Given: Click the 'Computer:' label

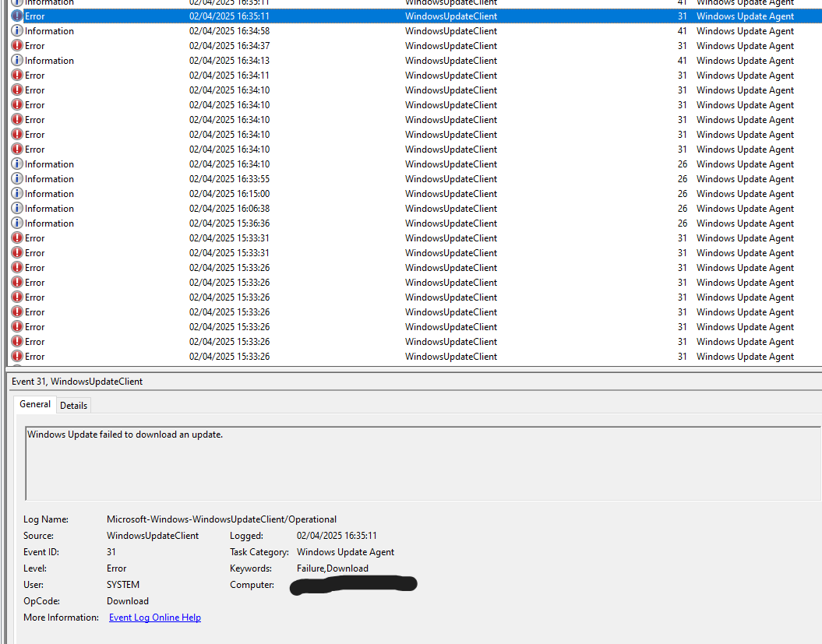Looking at the screenshot, I should pyautogui.click(x=252, y=585).
